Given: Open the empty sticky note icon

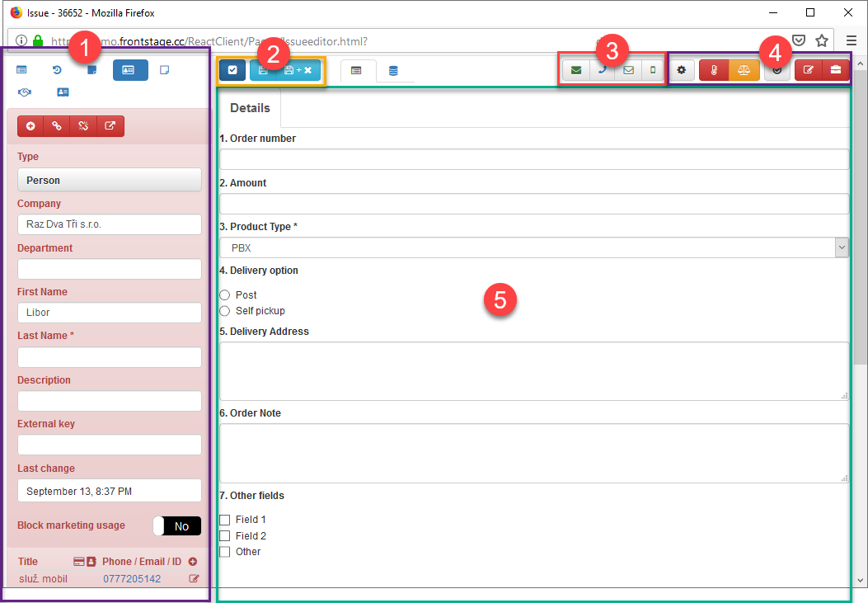Looking at the screenshot, I should point(164,70).
